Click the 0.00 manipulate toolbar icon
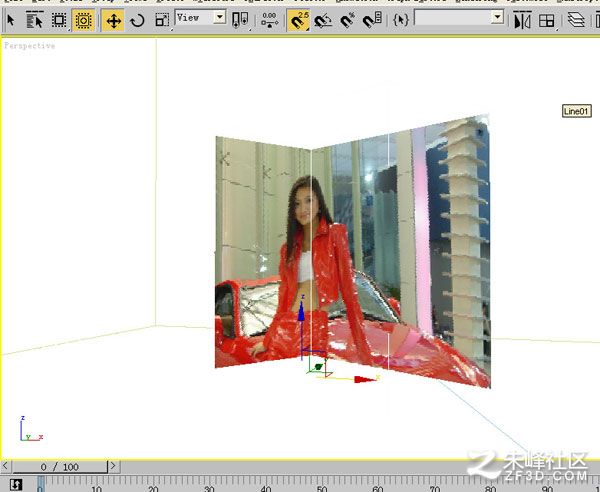The height and width of the screenshot is (492, 600). click(x=269, y=20)
